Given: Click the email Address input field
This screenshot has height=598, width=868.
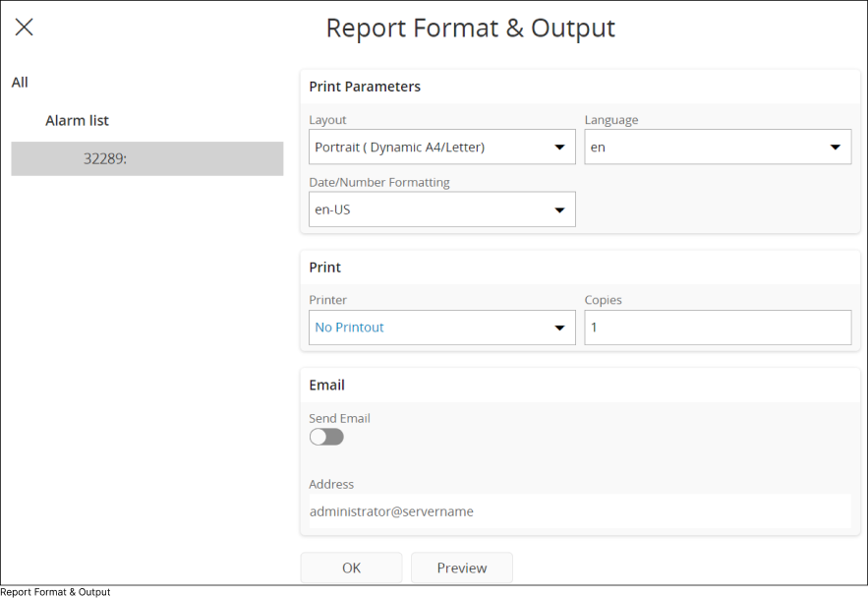Looking at the screenshot, I should [x=579, y=511].
